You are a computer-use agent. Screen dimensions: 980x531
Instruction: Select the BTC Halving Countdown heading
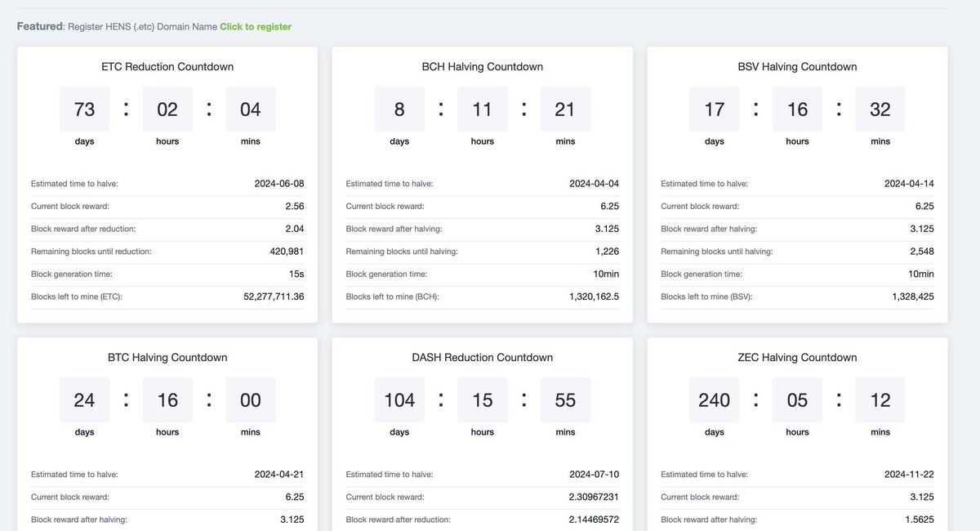click(x=167, y=358)
